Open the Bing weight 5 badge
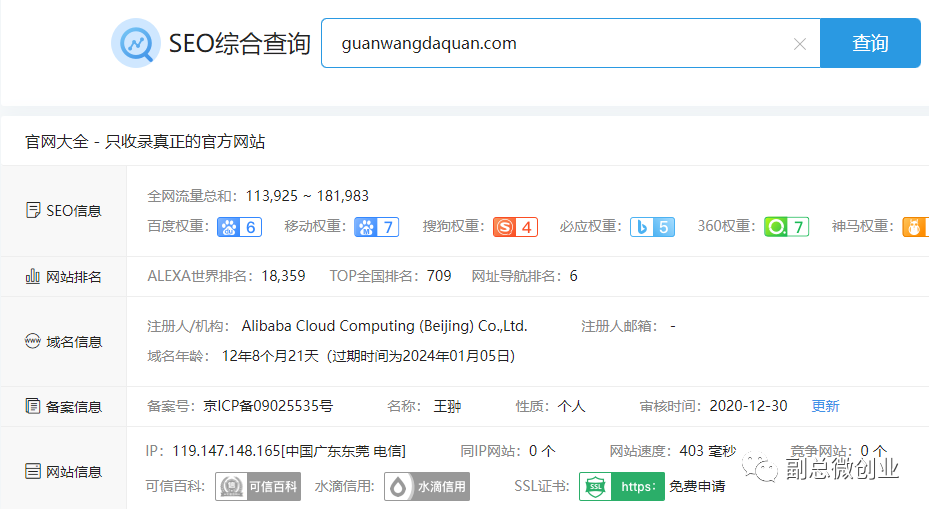The width and height of the screenshot is (929, 509). (x=652, y=227)
